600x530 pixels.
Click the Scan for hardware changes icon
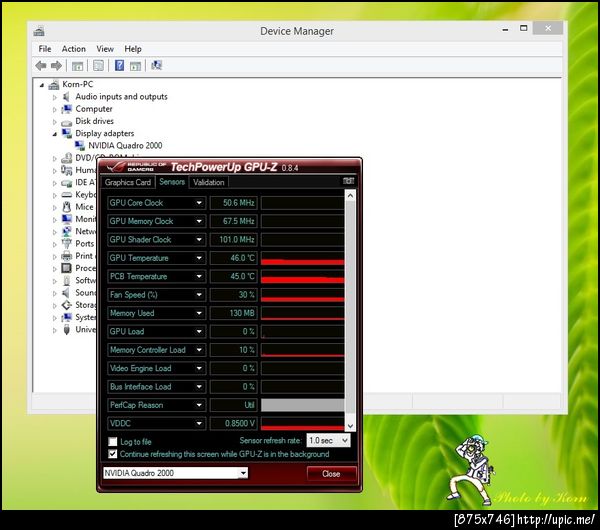pos(157,65)
